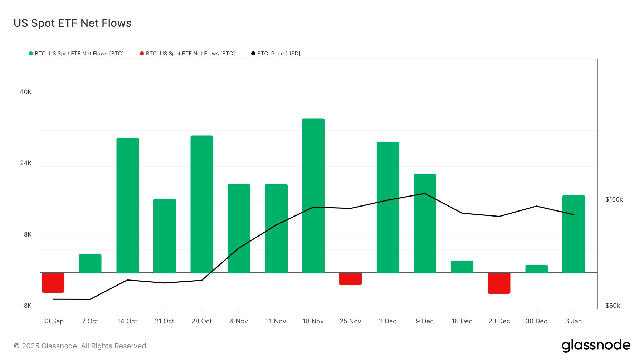This screenshot has width=644, height=362.
Task: Click the 40K flows axis label
Action: pyautogui.click(x=26, y=92)
